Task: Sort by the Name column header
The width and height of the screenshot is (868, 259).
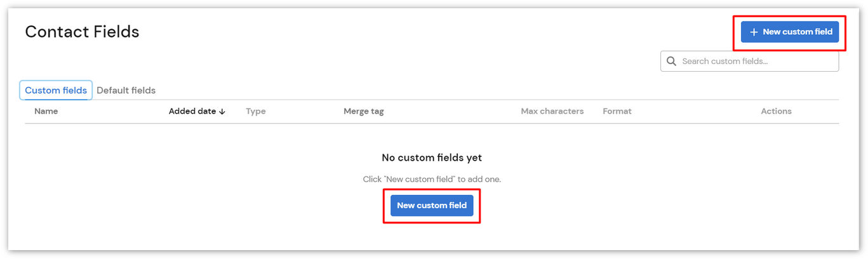Action: [46, 111]
